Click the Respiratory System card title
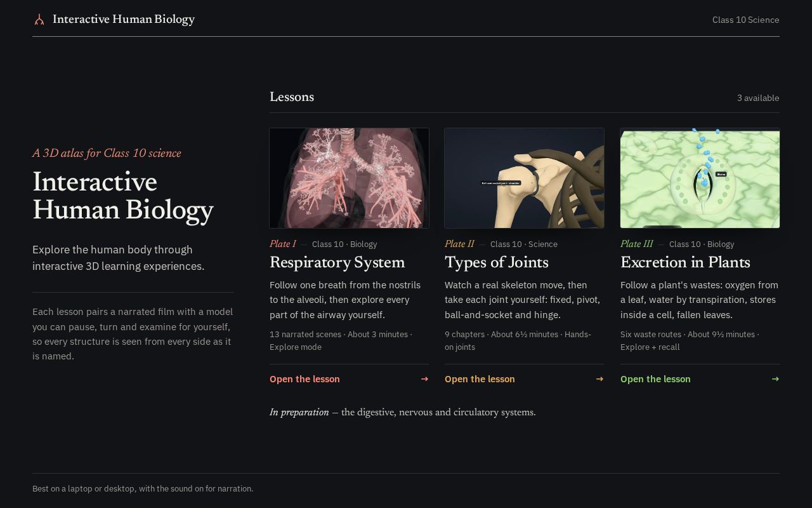Viewport: 812px width, 508px height. pyautogui.click(x=337, y=263)
